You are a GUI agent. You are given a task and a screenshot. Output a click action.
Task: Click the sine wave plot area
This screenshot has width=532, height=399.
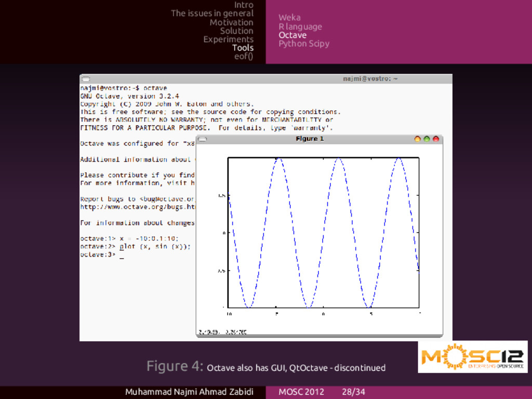pos(323,233)
